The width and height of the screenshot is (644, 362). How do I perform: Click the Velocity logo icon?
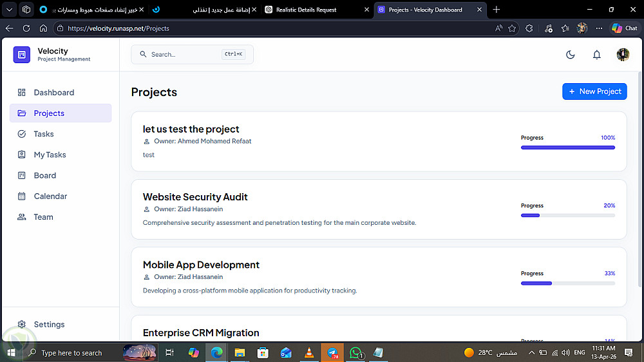(22, 55)
